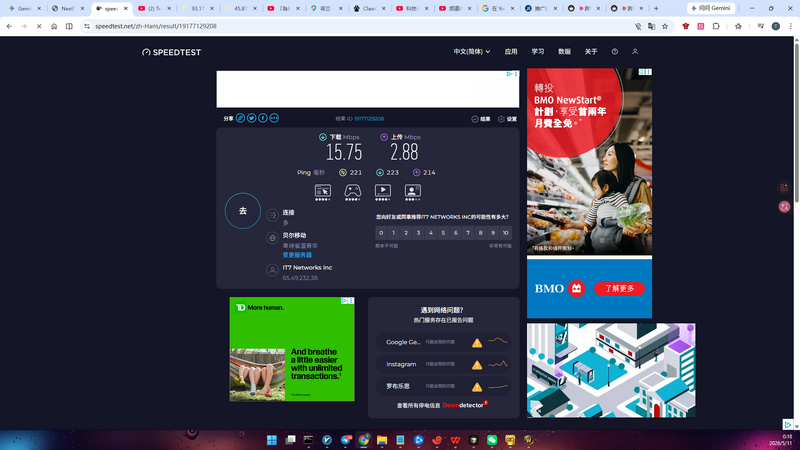This screenshot has height=450, width=800.
Task: Go to the browser home page
Action: (54, 26)
